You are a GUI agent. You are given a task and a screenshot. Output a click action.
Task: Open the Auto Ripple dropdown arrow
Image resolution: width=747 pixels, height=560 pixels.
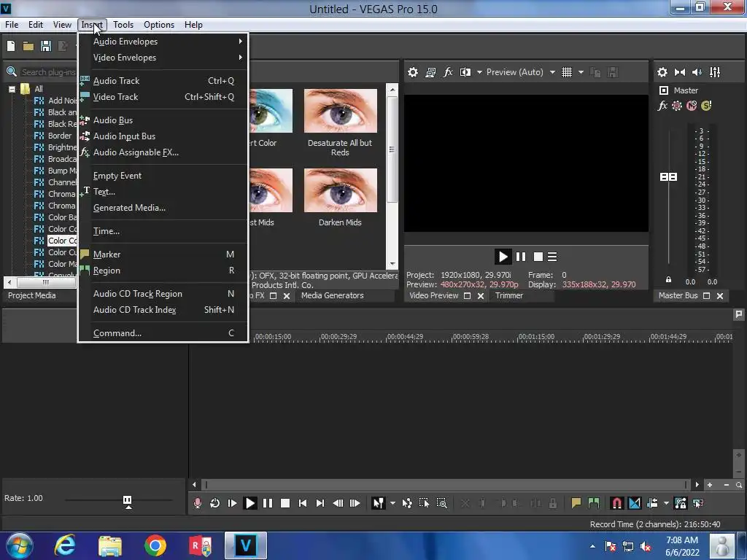point(666,503)
